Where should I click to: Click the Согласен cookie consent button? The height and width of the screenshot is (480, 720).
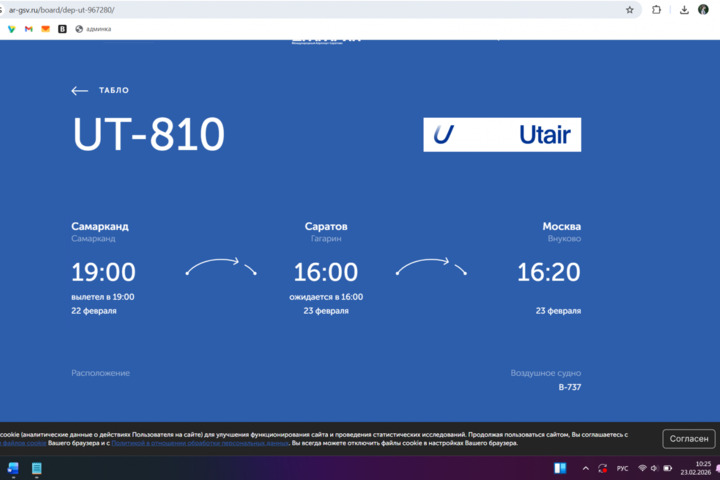tap(689, 439)
